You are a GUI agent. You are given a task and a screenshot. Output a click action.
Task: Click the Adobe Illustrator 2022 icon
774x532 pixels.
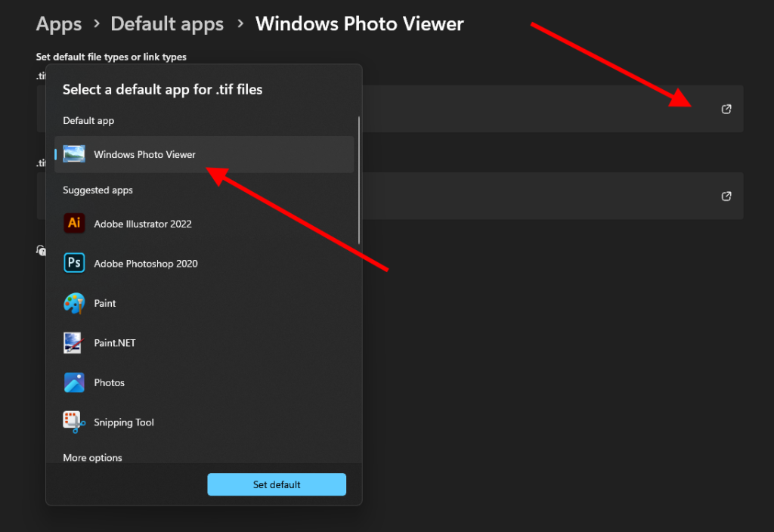(x=74, y=224)
